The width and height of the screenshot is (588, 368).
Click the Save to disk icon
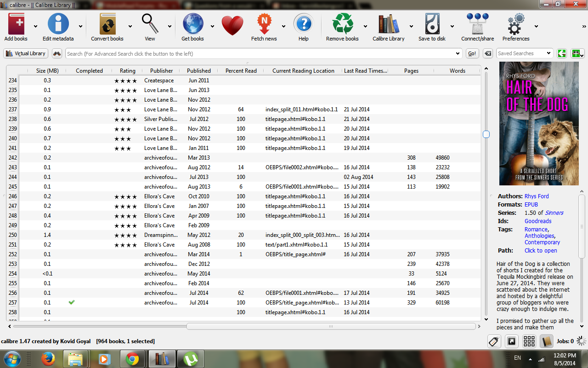432,24
